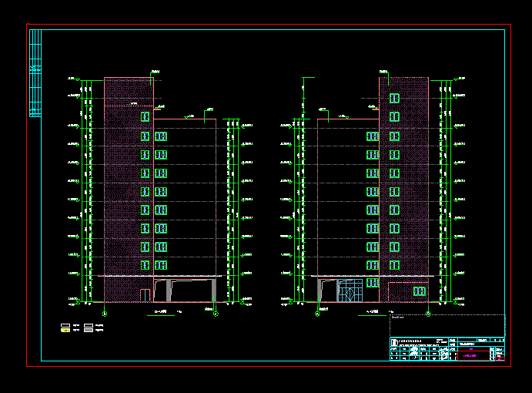
Task: Click the yellow legend swatch below left elevation
Action: (x=65, y=331)
